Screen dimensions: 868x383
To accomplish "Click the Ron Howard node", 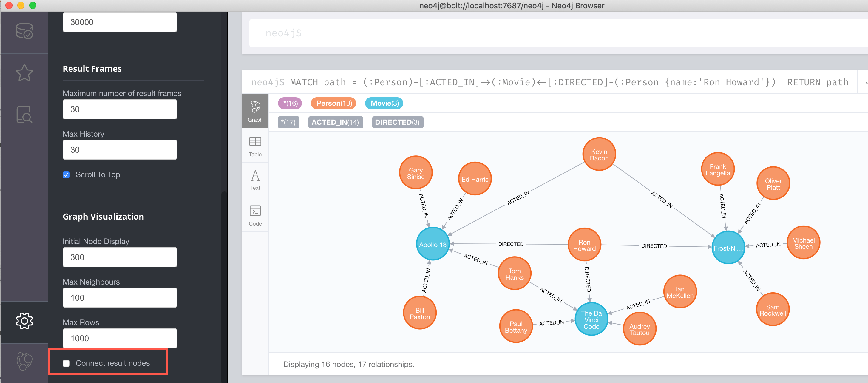I will pos(584,245).
